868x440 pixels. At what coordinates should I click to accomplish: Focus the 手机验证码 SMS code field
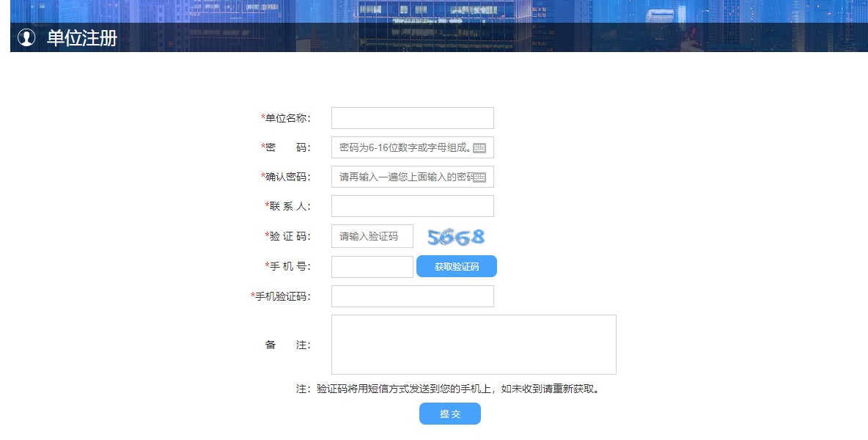point(411,296)
